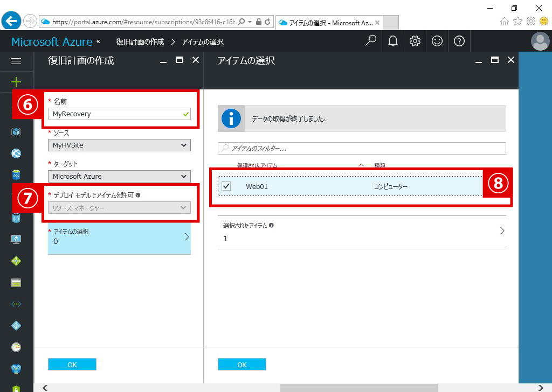
Task: Open the user account avatar
Action: (540, 41)
